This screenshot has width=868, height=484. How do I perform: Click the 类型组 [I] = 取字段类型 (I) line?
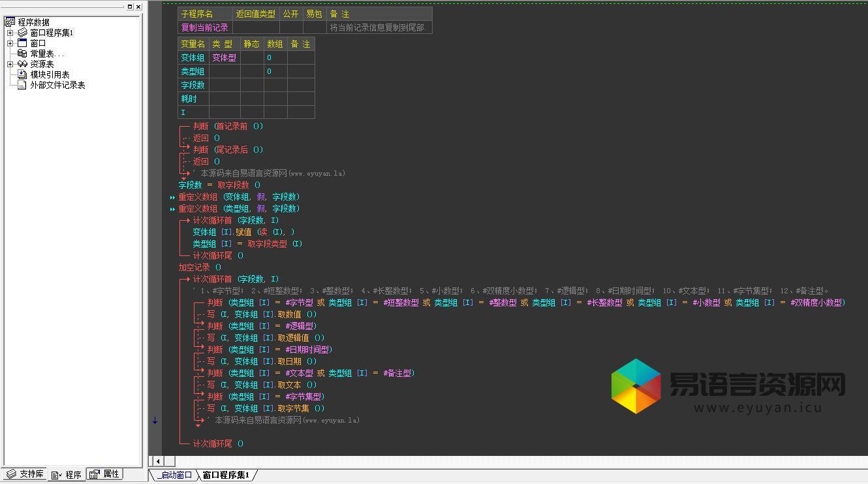pyautogui.click(x=247, y=244)
